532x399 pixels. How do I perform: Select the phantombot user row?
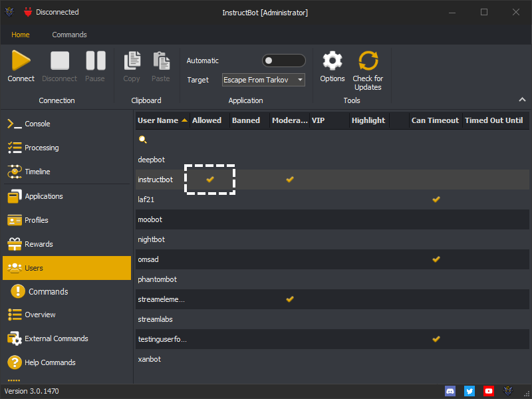pyautogui.click(x=332, y=279)
